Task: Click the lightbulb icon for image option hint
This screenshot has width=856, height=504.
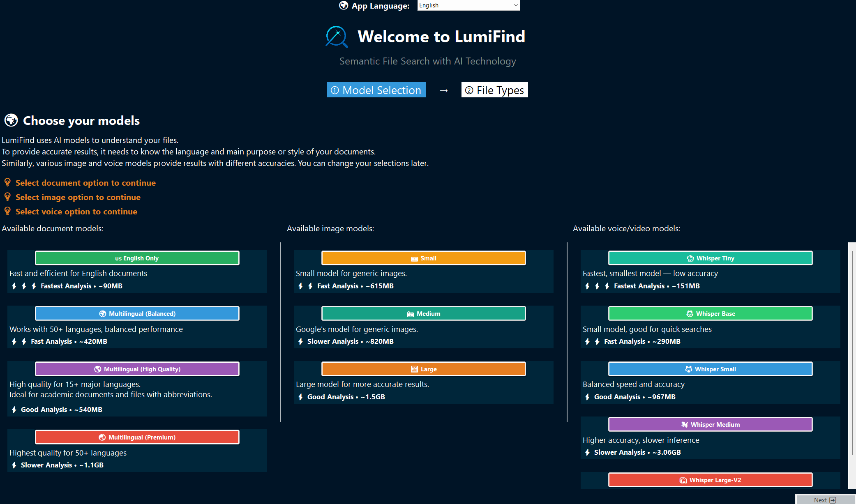Action: click(x=7, y=197)
